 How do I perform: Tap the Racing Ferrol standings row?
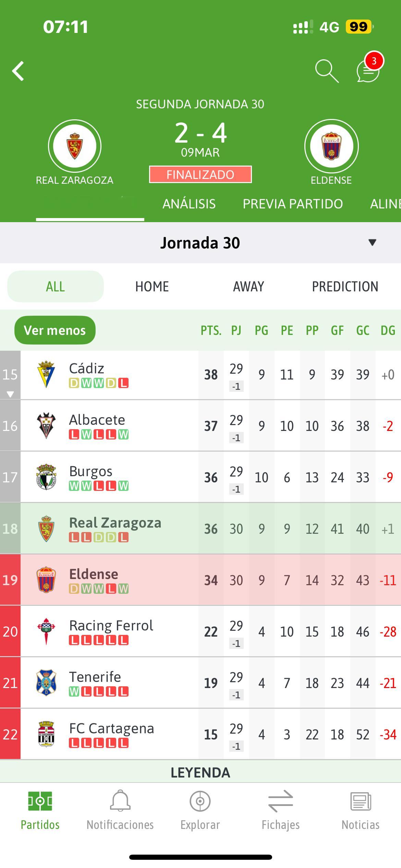click(200, 631)
